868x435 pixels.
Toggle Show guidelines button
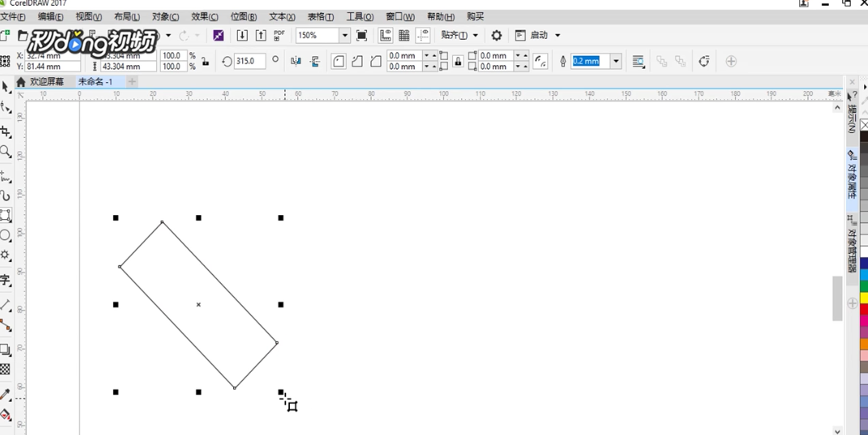[x=423, y=36]
